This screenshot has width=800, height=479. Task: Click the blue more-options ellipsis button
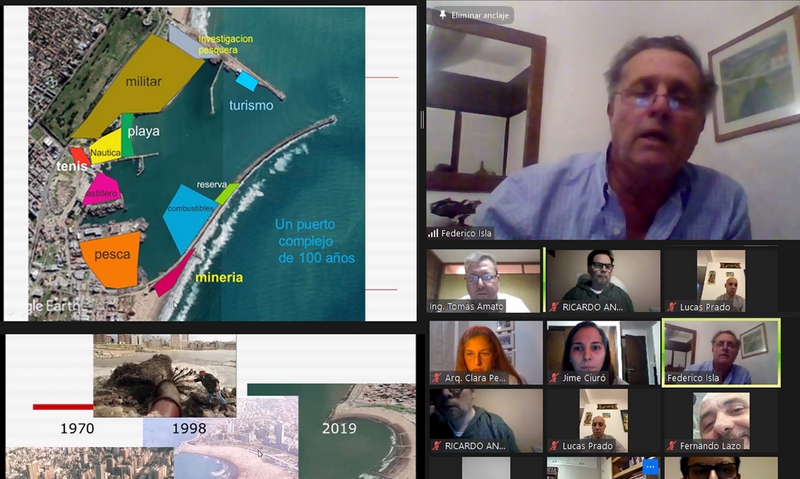click(x=652, y=466)
